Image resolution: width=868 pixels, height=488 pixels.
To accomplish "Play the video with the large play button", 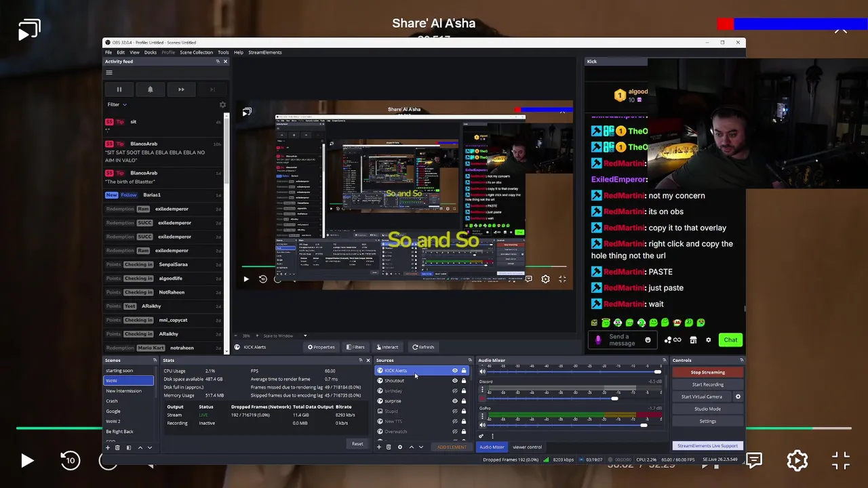I will [26, 461].
